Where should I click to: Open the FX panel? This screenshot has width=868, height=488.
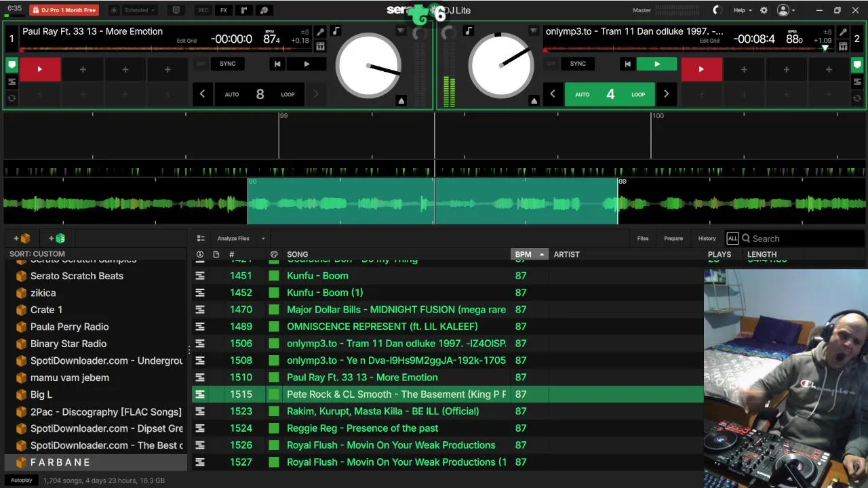[x=224, y=10]
